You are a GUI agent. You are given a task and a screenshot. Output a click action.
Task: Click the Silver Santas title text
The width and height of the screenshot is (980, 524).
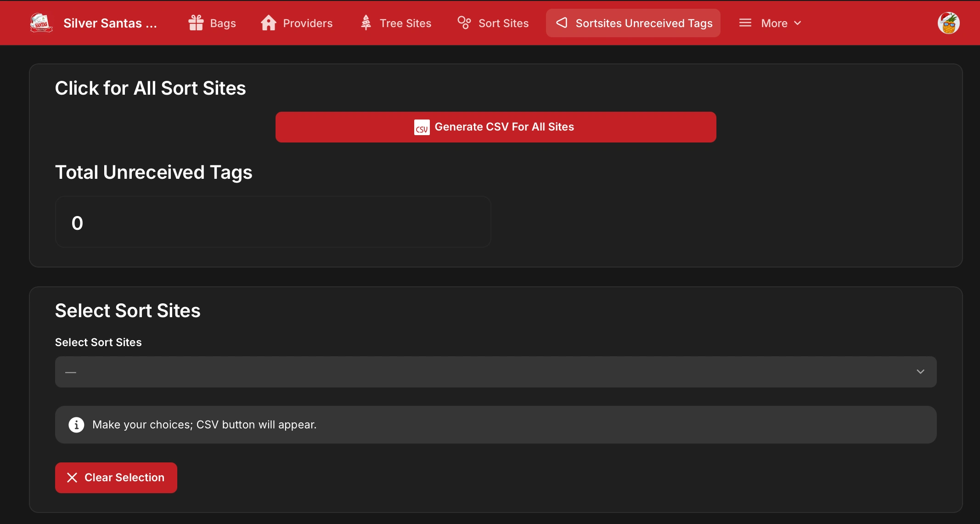click(x=110, y=23)
